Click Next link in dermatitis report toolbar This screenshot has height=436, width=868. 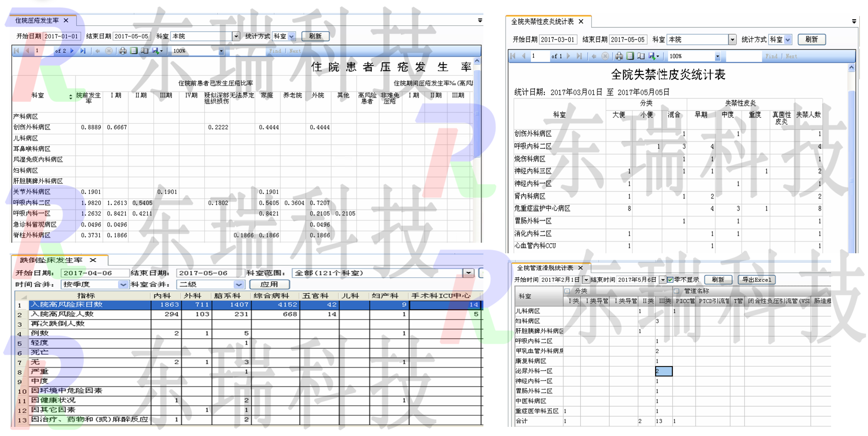[x=792, y=56]
